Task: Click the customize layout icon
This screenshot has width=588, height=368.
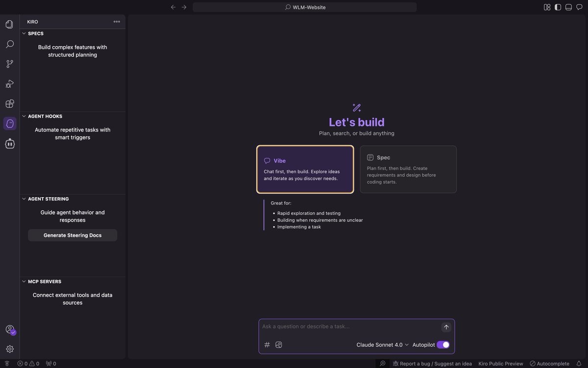Action: 547,7
